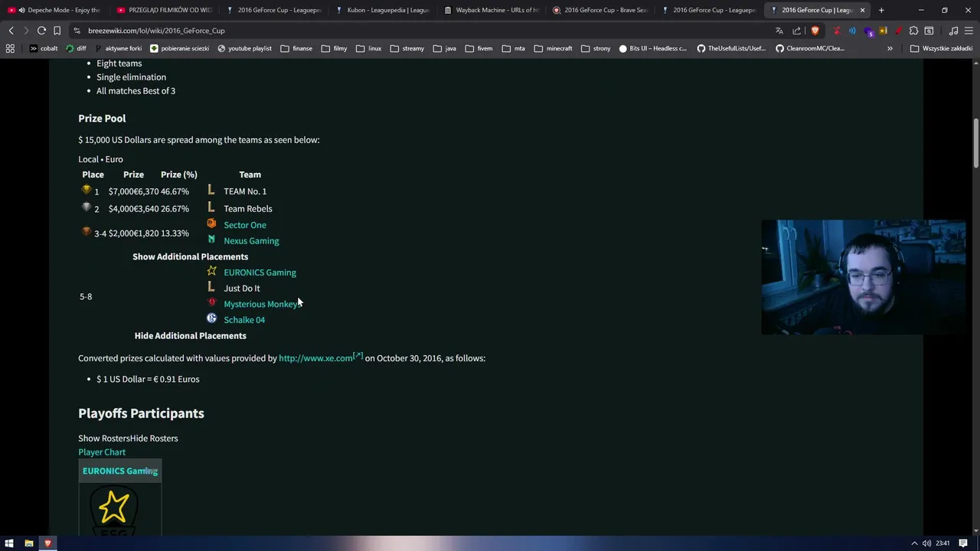The image size is (980, 551).
Task: Click the TEAM No. 1 row text
Action: (245, 191)
